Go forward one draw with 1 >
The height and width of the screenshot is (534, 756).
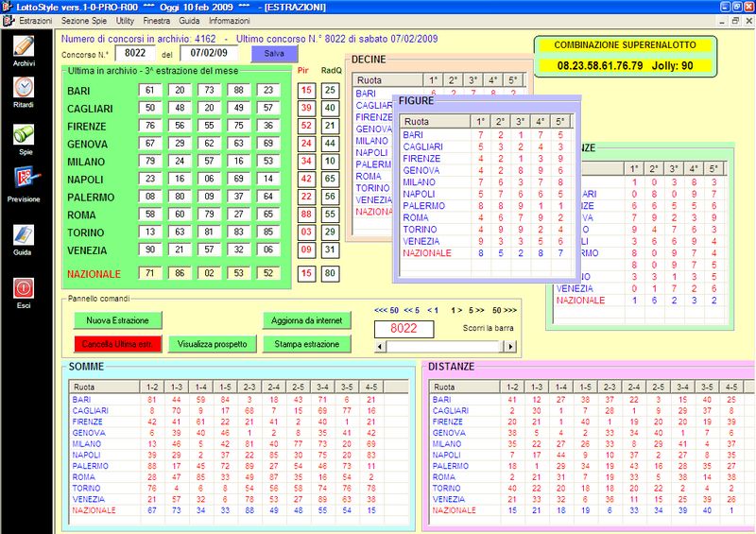coord(456,310)
